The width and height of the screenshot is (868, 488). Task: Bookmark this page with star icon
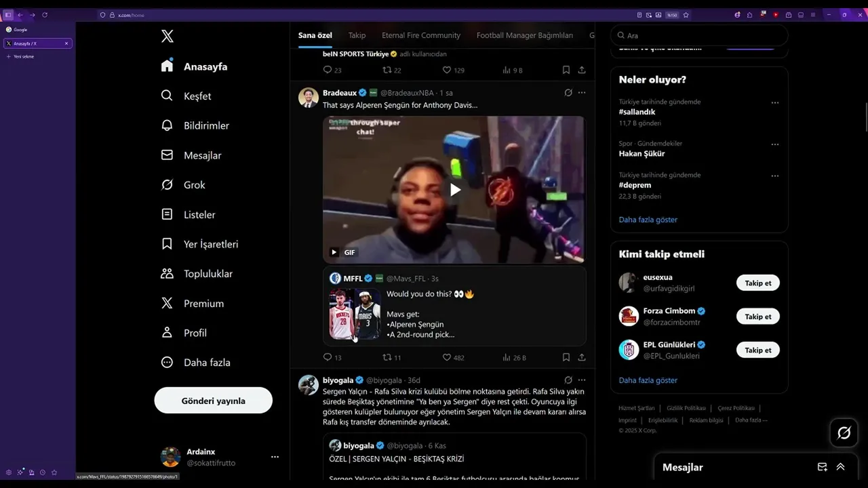686,15
